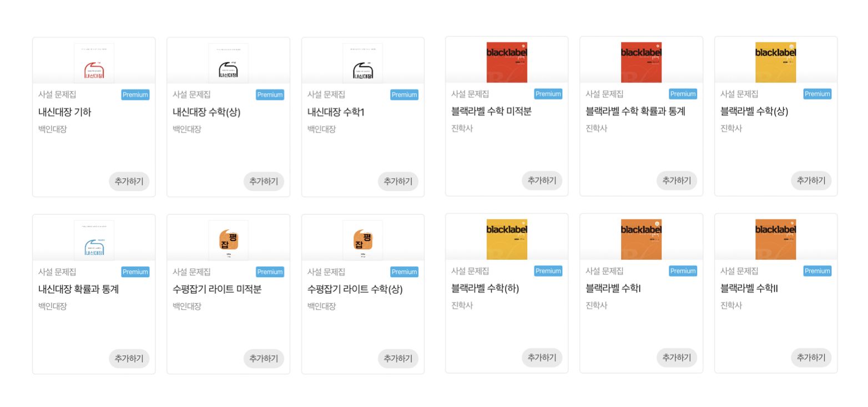Click Premium badge on 내신대장 수학(상)
Image resolution: width=868 pixels, height=407 pixels.
coord(270,95)
